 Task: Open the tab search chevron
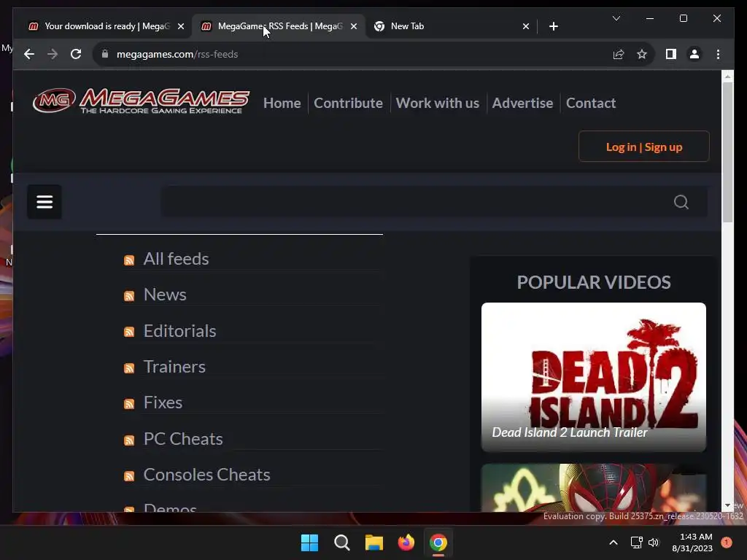616,18
